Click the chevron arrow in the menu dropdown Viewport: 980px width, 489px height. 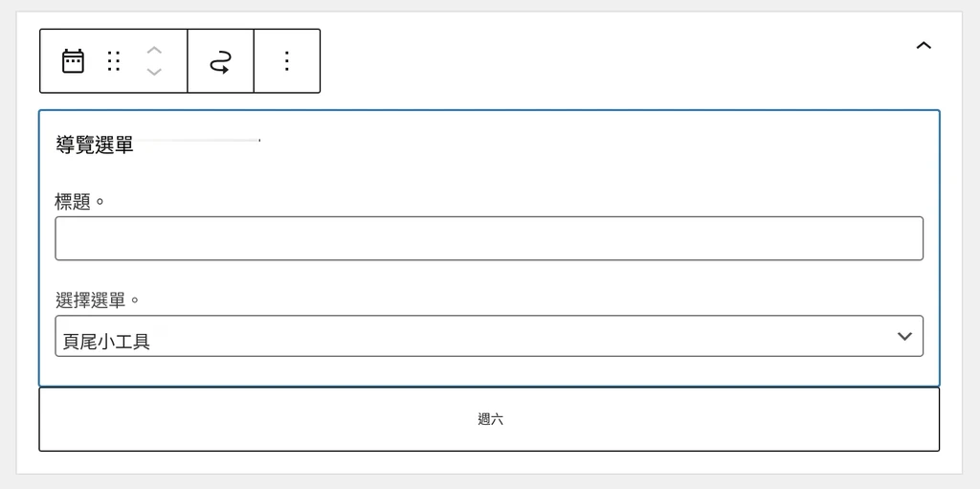pyautogui.click(x=904, y=336)
